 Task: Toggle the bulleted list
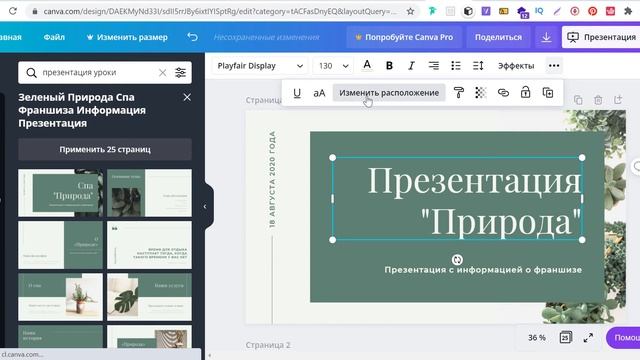click(x=456, y=65)
